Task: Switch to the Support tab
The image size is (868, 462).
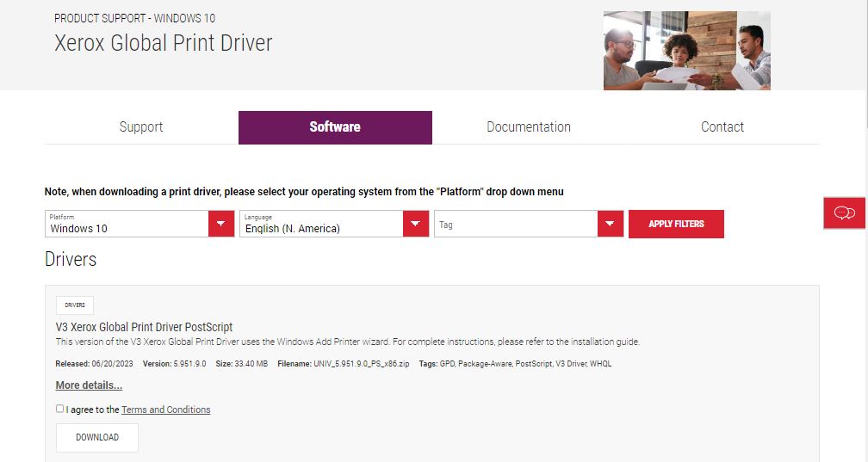Action: tap(141, 127)
